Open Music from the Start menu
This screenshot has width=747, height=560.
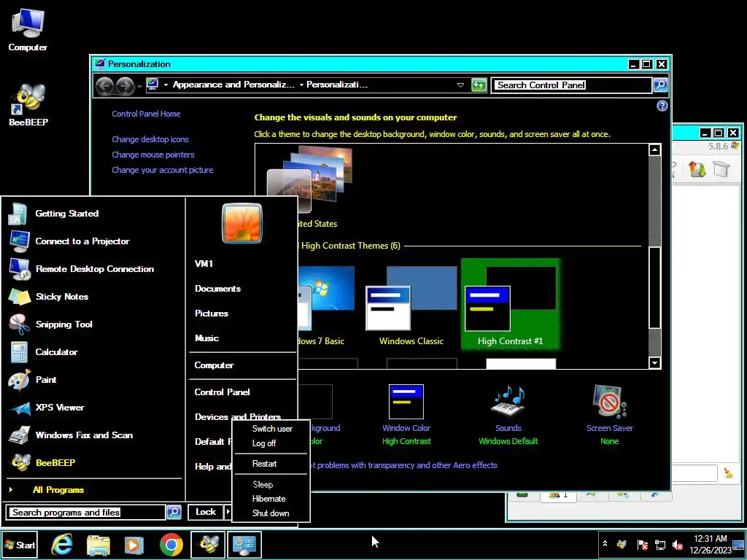[x=206, y=338]
